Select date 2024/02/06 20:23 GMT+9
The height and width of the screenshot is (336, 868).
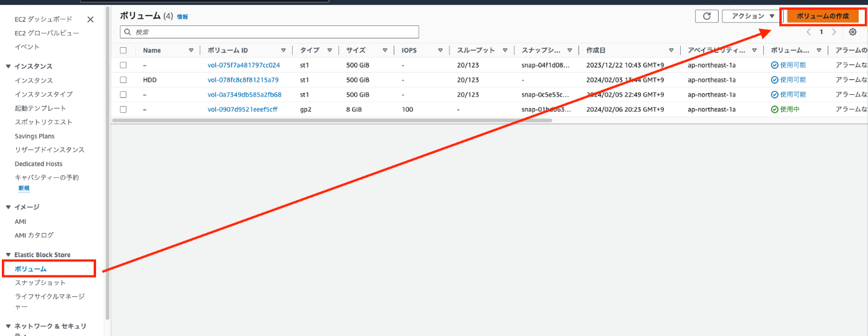click(625, 109)
